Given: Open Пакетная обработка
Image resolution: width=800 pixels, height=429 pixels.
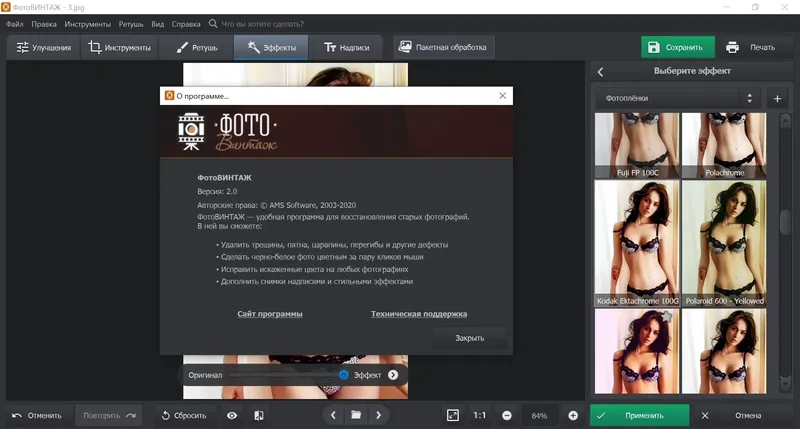Looking at the screenshot, I should 443,47.
